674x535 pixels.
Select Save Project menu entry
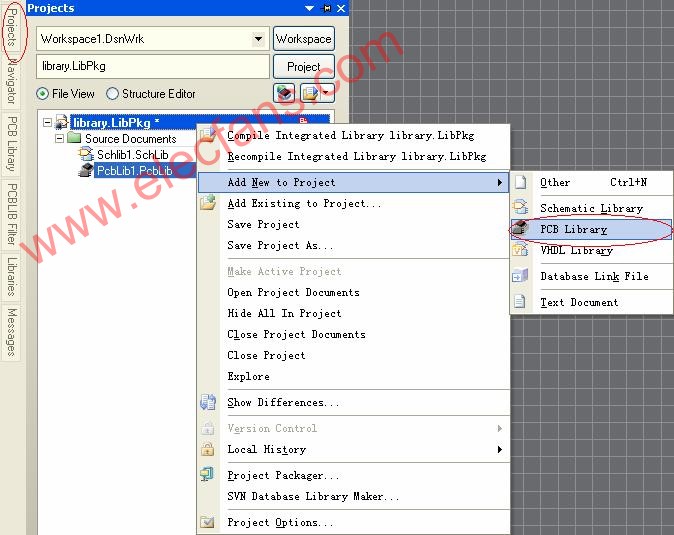(353, 224)
